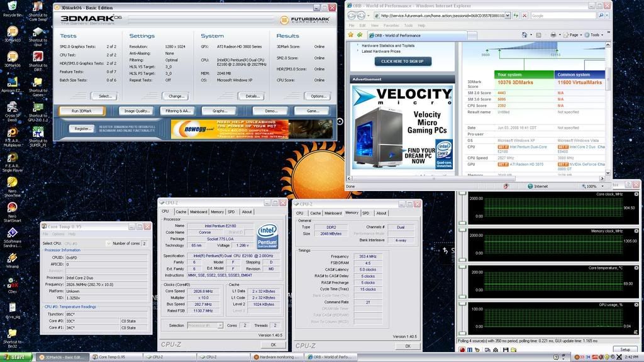Click the Details button under System in 3DMark06
This screenshot has width=644, height=362.
(x=252, y=96)
